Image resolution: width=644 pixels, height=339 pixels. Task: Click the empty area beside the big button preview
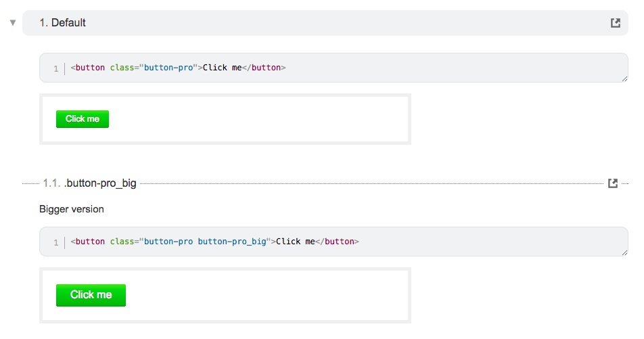267,295
